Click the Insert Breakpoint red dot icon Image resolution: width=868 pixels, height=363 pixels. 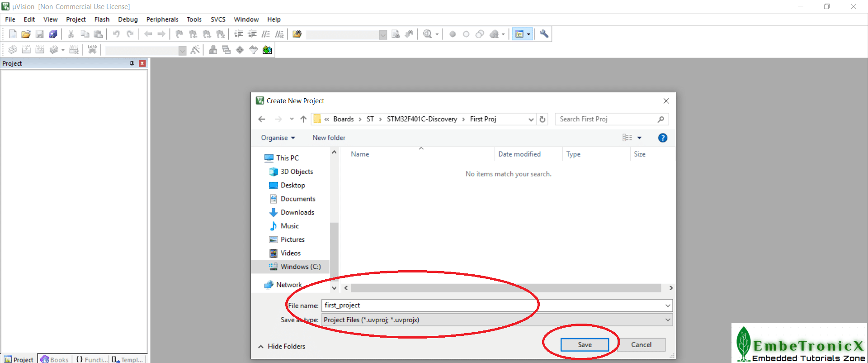click(453, 34)
